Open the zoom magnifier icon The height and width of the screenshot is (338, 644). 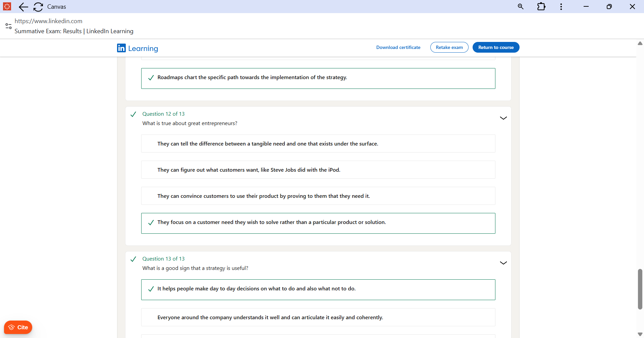tap(521, 6)
